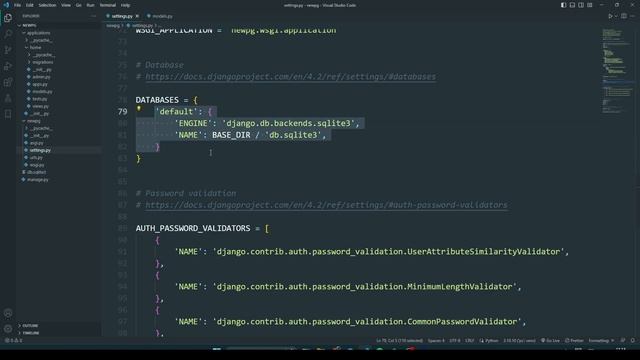Click the Formatting status bar item
The image size is (640, 360).
[x=601, y=340]
